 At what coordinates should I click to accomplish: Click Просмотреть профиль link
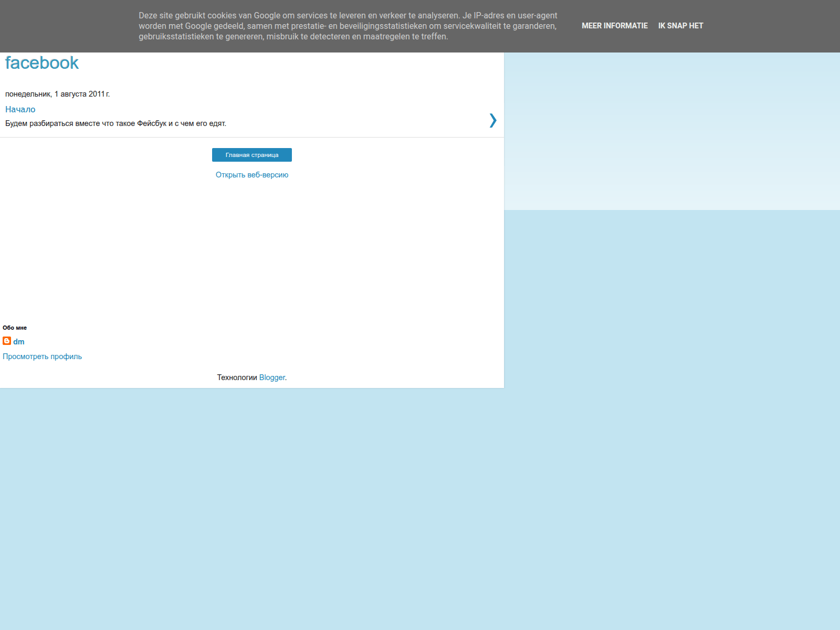(x=43, y=356)
